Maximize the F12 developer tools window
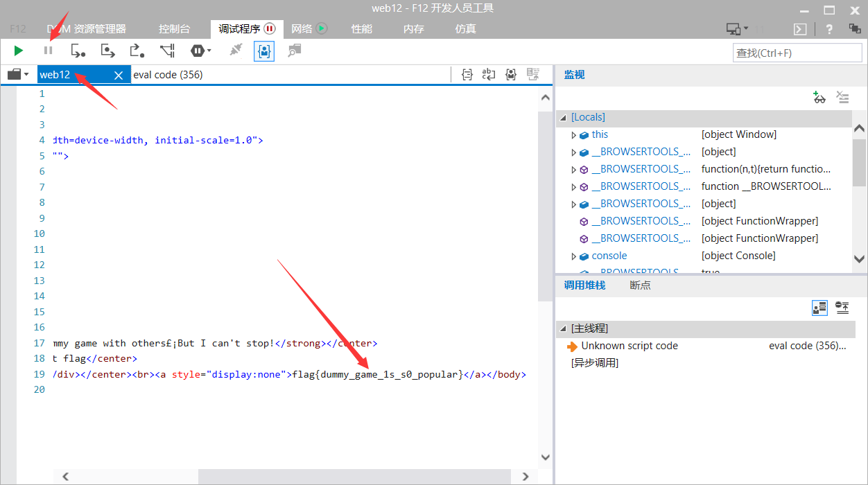 pos(829,9)
